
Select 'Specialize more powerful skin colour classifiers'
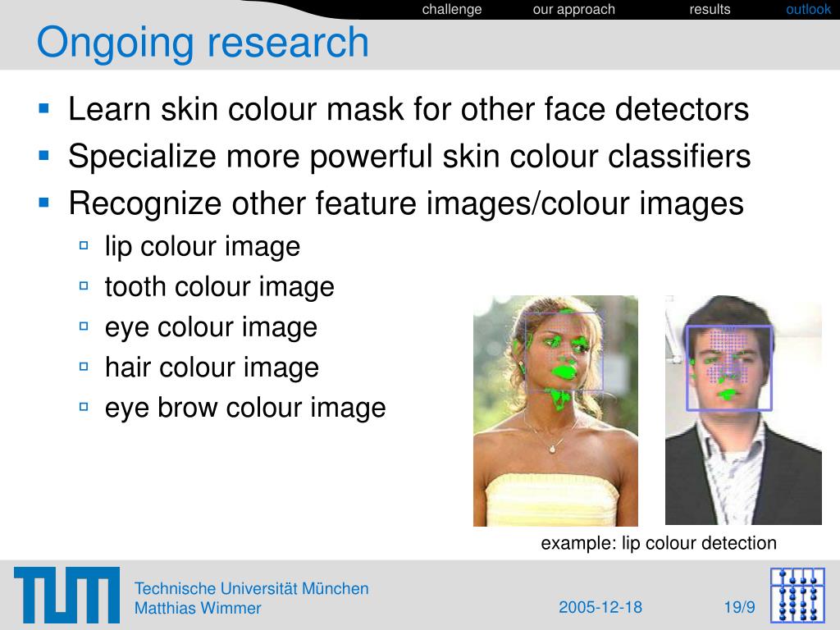(x=409, y=157)
